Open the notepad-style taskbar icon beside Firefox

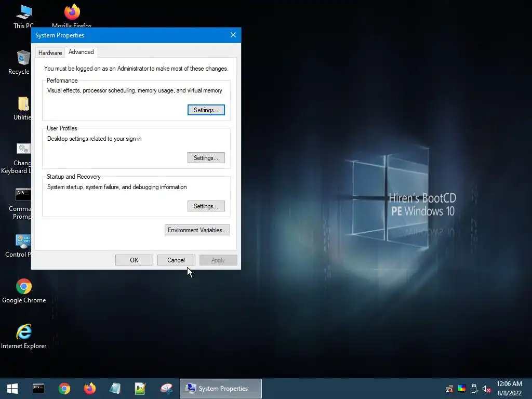click(x=115, y=389)
